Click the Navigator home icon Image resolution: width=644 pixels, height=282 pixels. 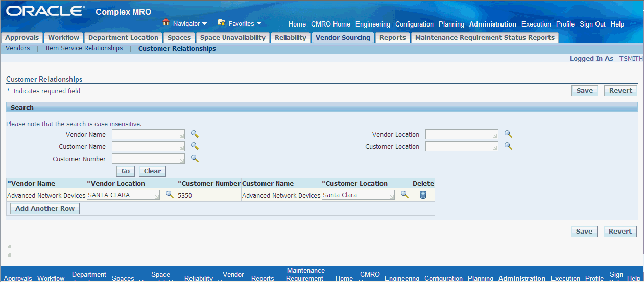click(165, 22)
